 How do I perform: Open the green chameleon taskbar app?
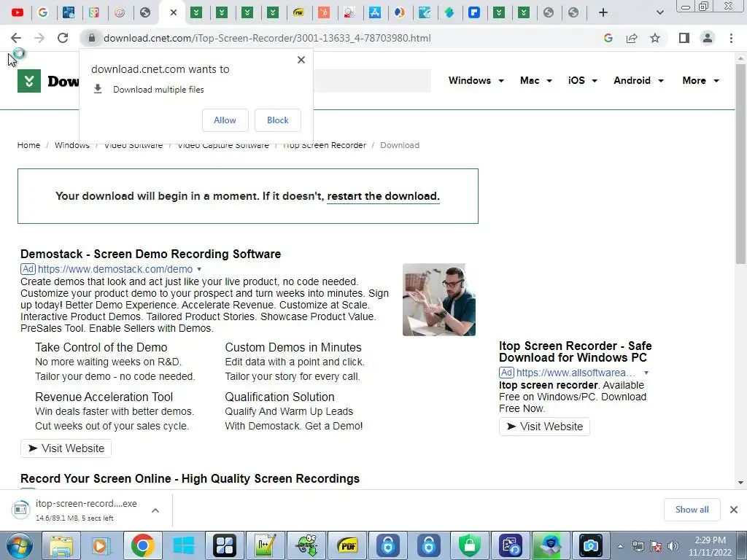coord(306,545)
